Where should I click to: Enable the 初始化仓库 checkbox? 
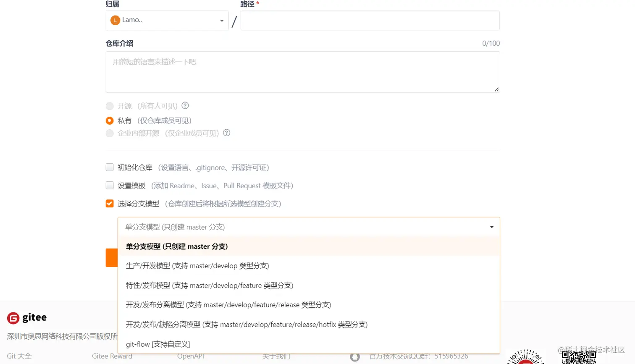coord(110,167)
